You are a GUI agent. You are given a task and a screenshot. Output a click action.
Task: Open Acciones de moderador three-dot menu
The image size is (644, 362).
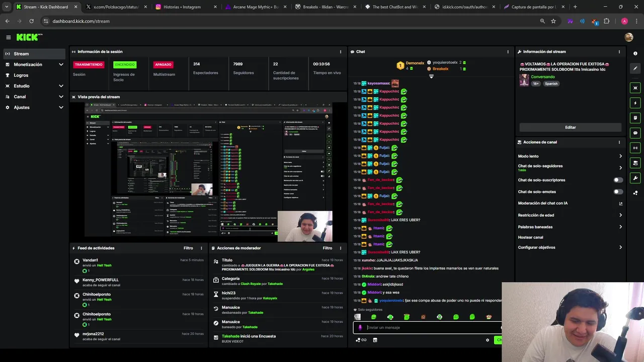tap(341, 248)
